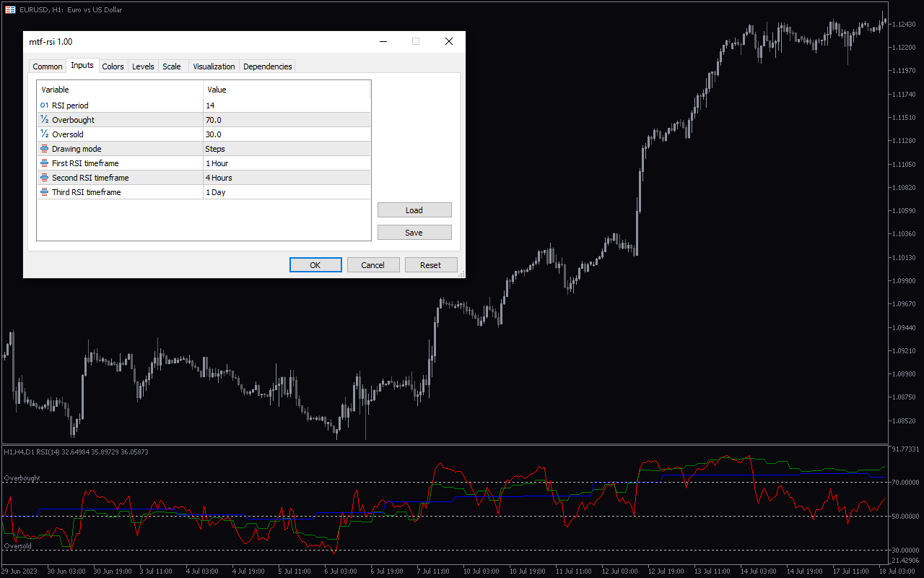The image size is (924, 578).
Task: Close the mtf-rsi dialog
Action: [x=449, y=41]
